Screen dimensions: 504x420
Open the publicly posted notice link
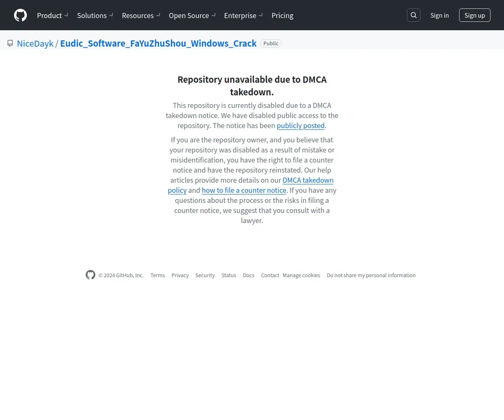[301, 126]
